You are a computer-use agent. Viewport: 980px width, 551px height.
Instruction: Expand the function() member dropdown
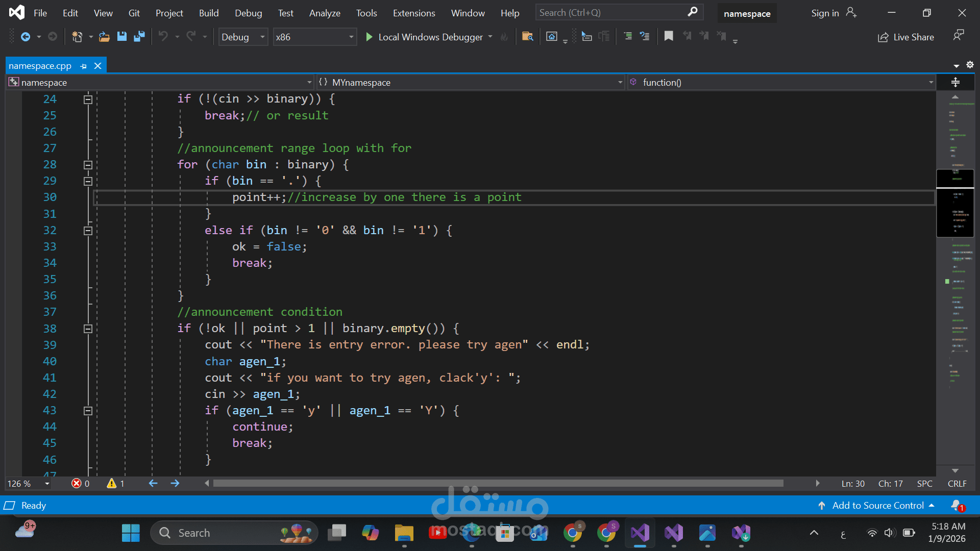pyautogui.click(x=930, y=83)
